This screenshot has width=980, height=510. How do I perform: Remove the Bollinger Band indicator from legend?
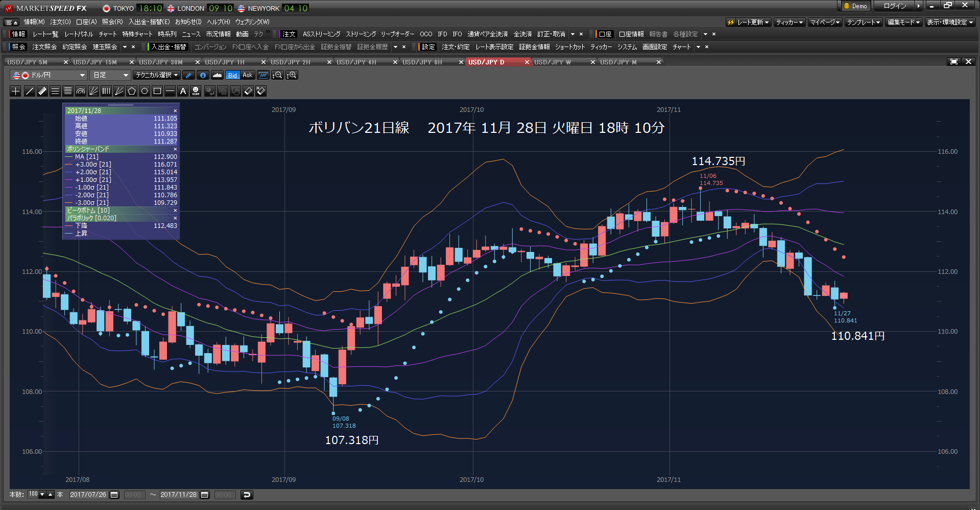[175, 149]
